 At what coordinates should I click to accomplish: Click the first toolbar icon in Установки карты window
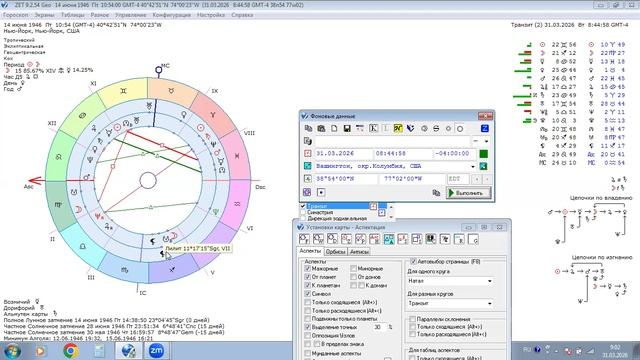[304, 240]
